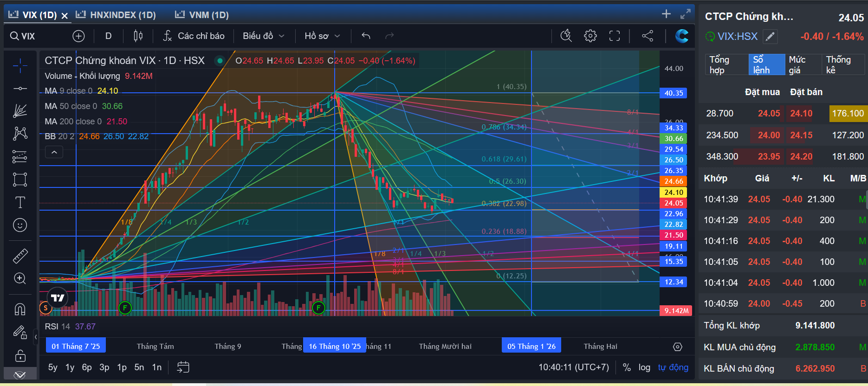Click the share chart icon
868x386 pixels.
(x=648, y=36)
